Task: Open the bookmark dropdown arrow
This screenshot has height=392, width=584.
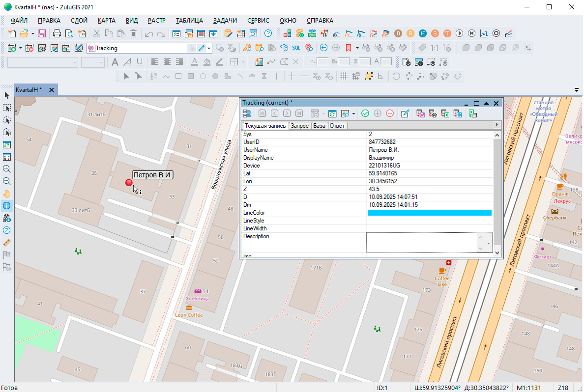Action: [x=356, y=48]
